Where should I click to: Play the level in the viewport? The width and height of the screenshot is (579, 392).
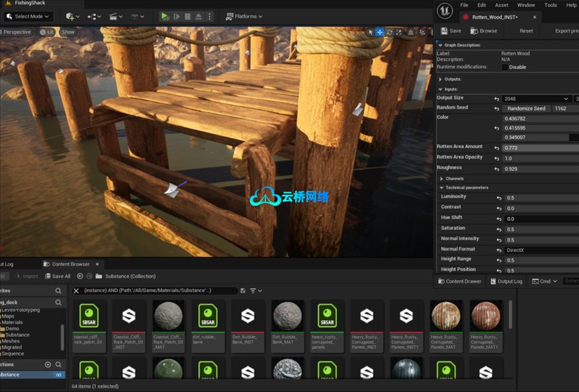tap(164, 16)
